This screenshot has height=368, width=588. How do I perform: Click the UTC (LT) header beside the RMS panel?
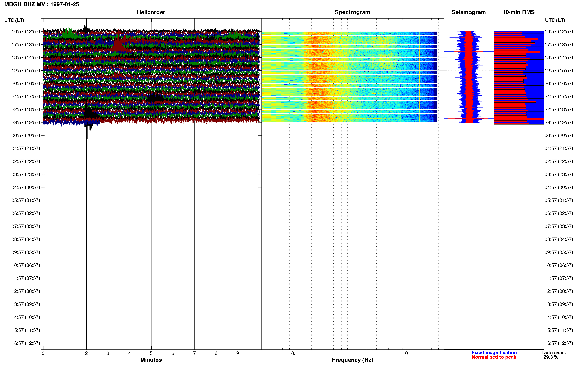pyautogui.click(x=555, y=20)
